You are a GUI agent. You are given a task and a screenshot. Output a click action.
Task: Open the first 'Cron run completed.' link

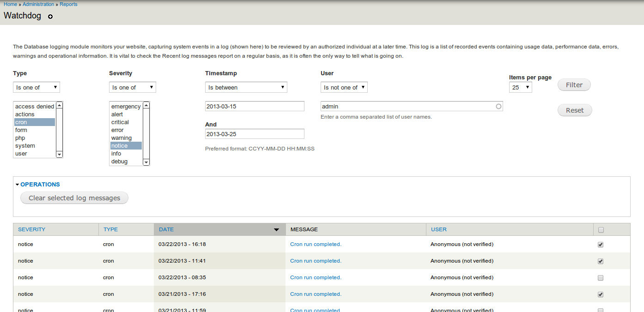pyautogui.click(x=316, y=244)
